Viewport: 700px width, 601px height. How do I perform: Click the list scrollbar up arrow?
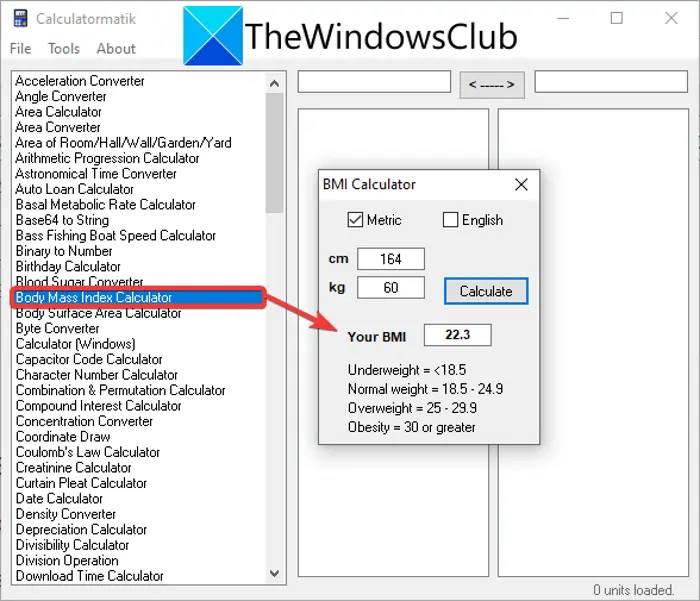point(275,83)
